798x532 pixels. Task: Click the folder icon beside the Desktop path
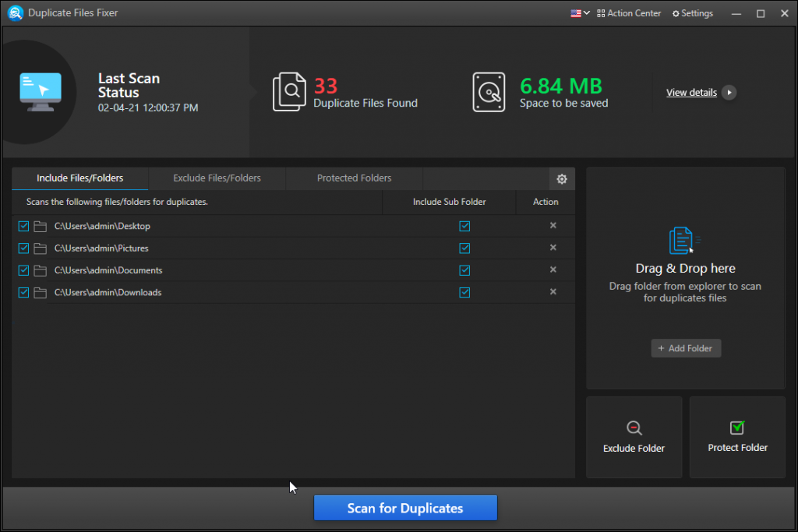pyautogui.click(x=41, y=226)
